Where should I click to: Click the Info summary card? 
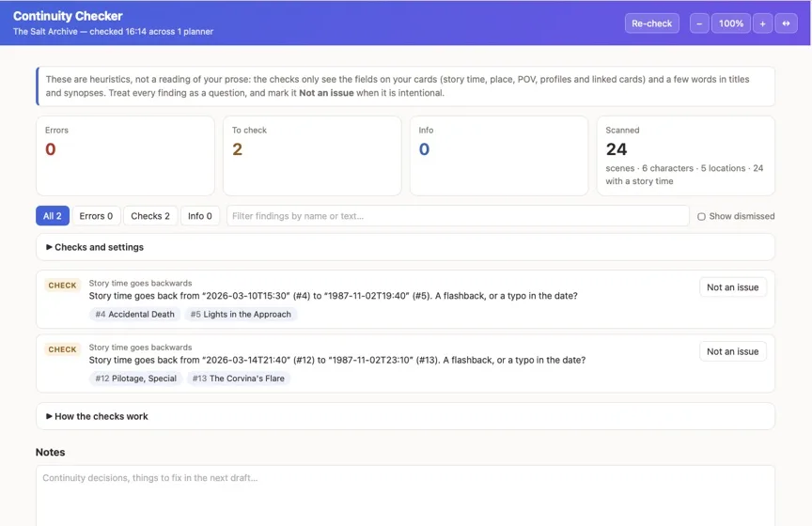499,156
